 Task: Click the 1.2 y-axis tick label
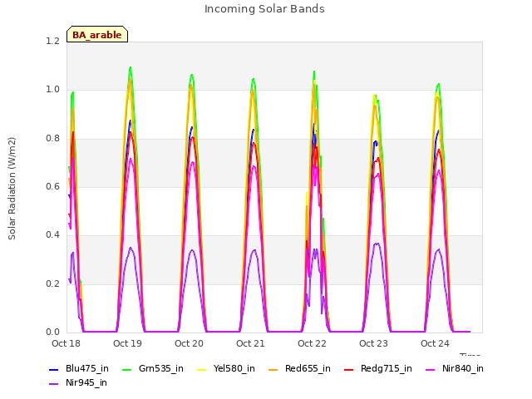(52, 41)
